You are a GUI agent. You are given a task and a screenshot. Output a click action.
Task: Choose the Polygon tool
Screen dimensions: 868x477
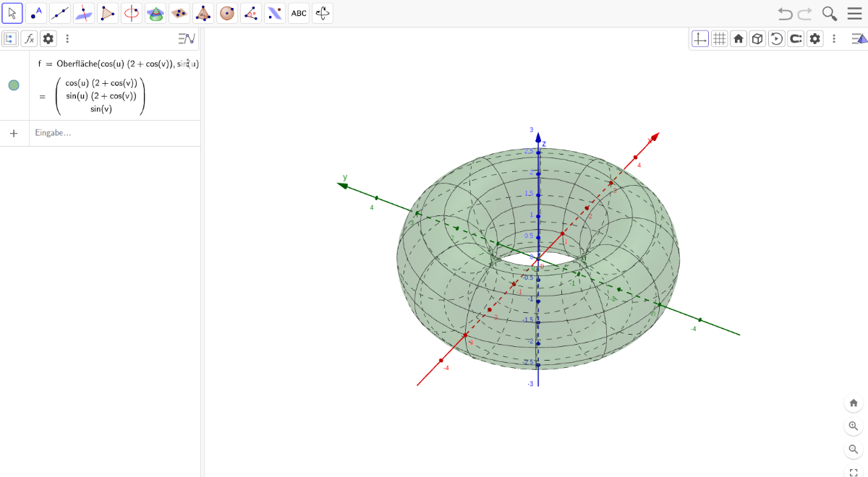point(108,13)
